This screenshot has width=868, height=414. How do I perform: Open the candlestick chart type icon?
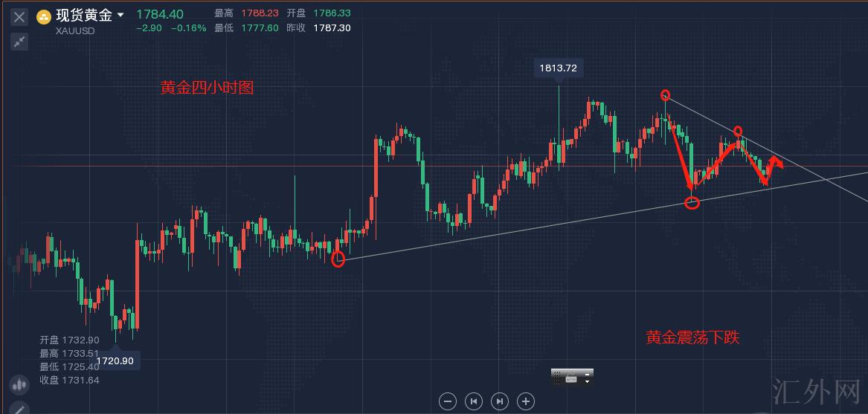tap(19, 384)
